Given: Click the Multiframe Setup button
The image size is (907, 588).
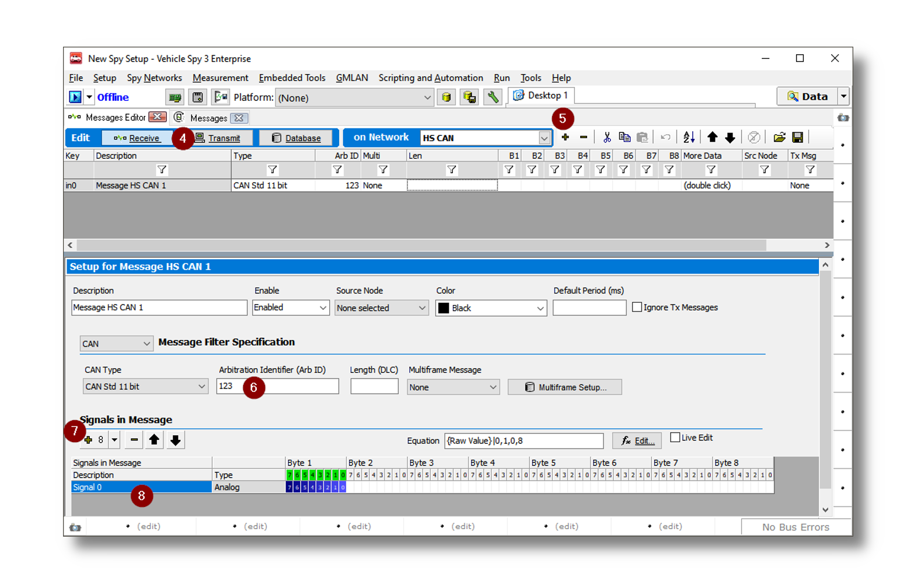Looking at the screenshot, I should click(x=564, y=387).
